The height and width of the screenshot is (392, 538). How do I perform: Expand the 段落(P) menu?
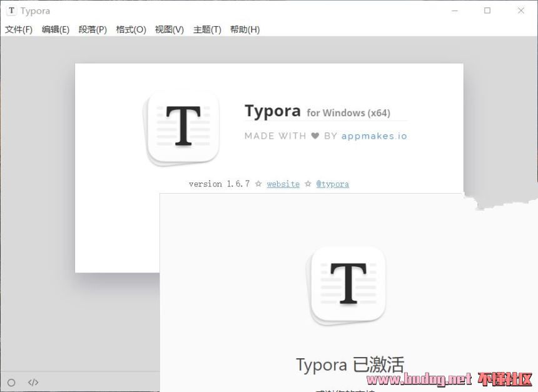tap(93, 29)
